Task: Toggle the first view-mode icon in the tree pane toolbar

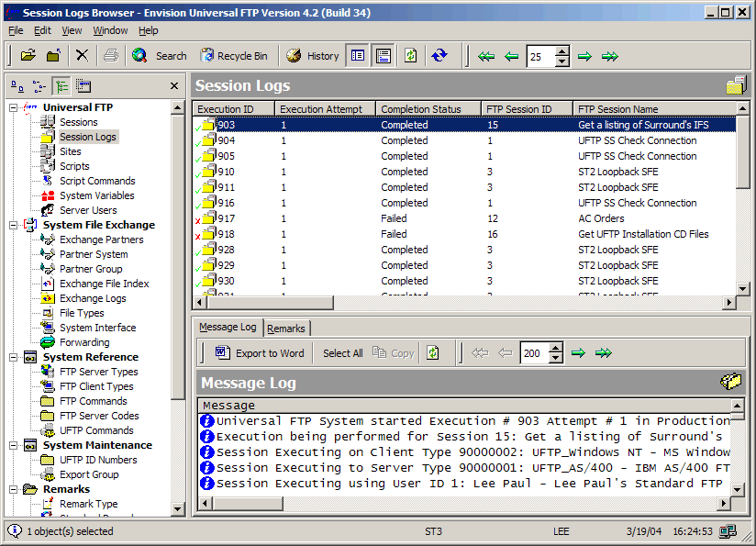Action: 17,86
